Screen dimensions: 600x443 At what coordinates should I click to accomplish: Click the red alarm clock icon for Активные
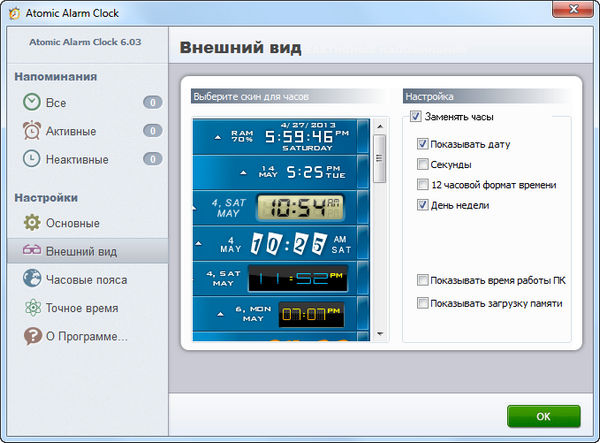32,131
